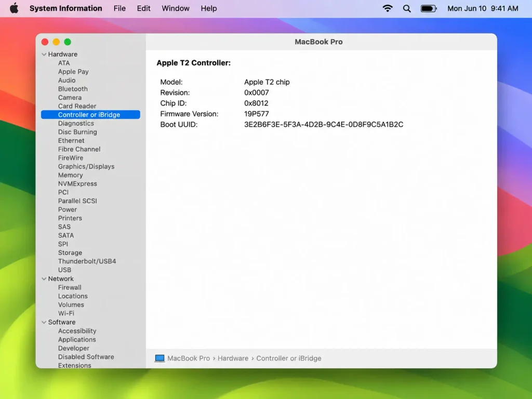The image size is (532, 399).
Task: Collapse the Hardware section chevron
Action: pos(44,54)
